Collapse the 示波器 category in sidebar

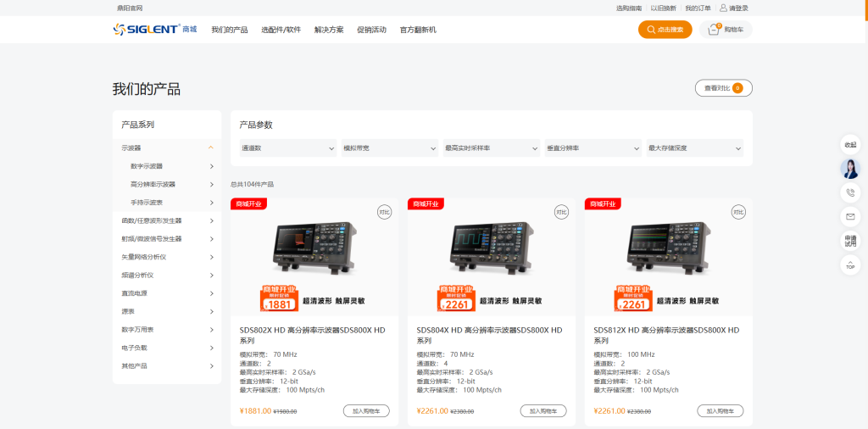(210, 148)
